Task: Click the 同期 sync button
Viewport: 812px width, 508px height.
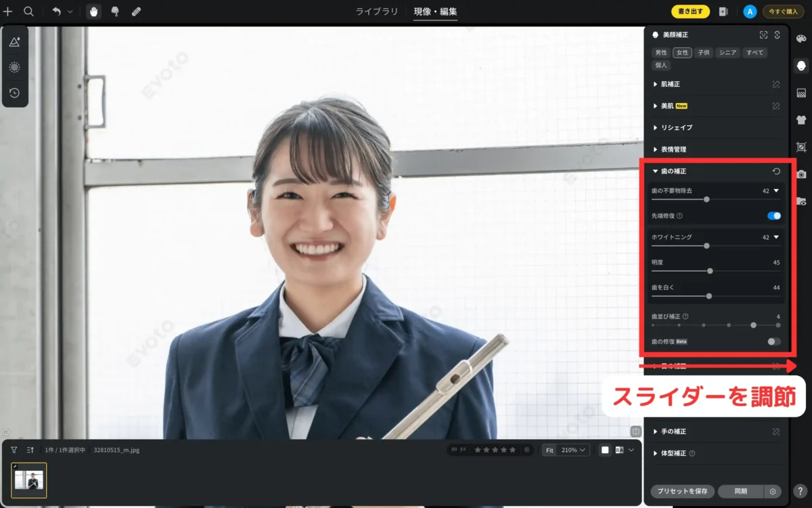Action: click(740, 492)
